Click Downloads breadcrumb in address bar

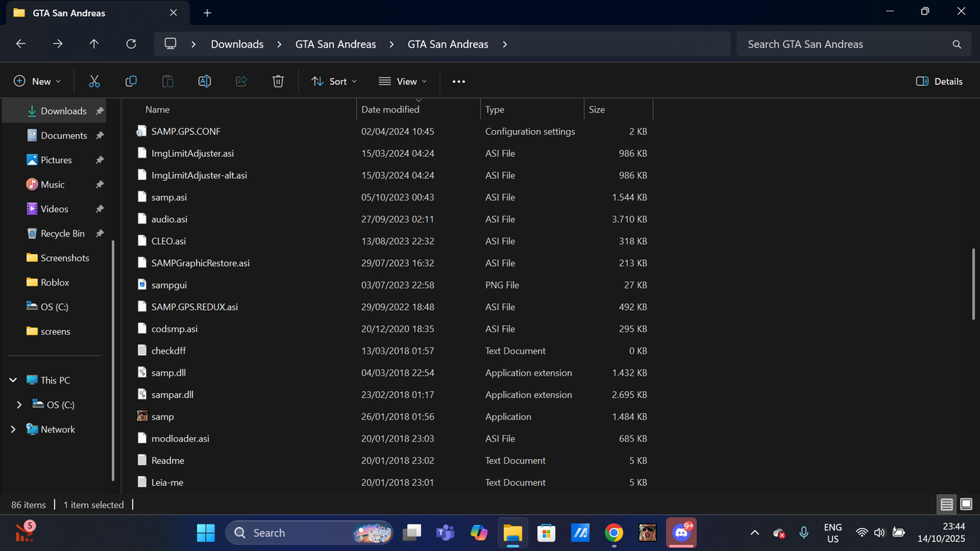click(237, 44)
